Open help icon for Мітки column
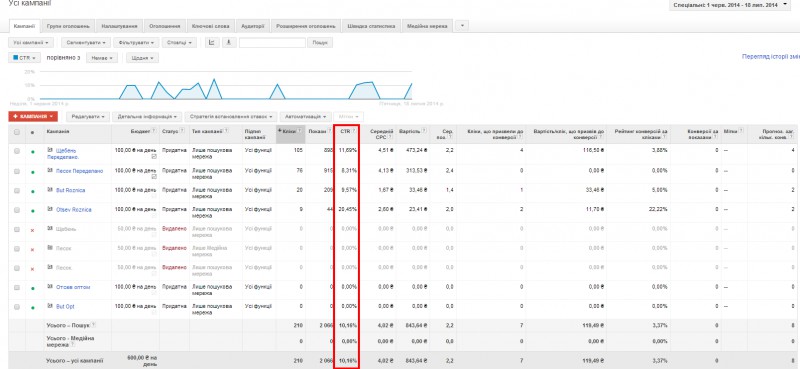Viewport: 800px width, 369px height. coord(741,131)
